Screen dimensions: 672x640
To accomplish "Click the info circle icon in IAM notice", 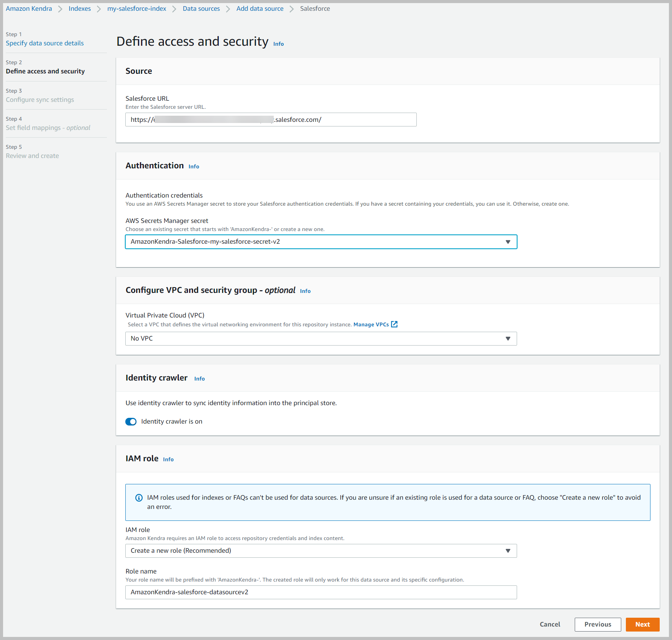I will point(139,498).
